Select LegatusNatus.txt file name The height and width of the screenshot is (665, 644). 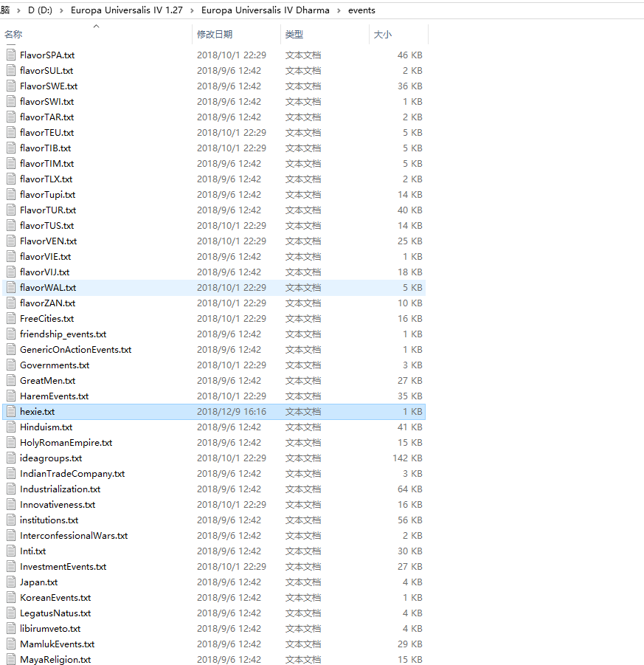click(x=55, y=613)
